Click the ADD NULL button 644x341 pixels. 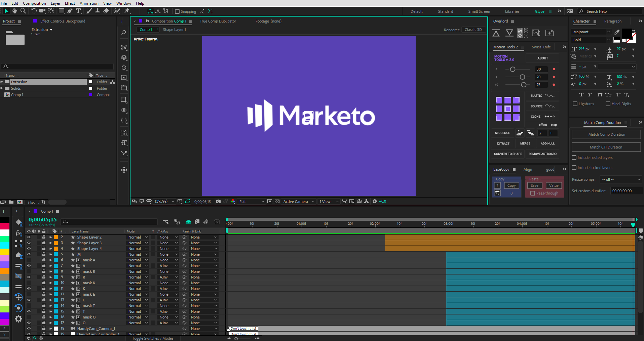[547, 143]
